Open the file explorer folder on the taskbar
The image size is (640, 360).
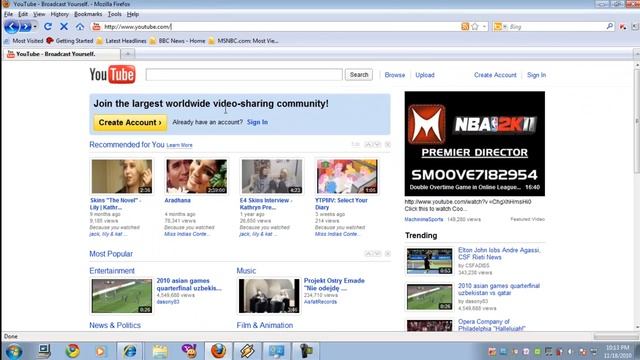(160, 351)
